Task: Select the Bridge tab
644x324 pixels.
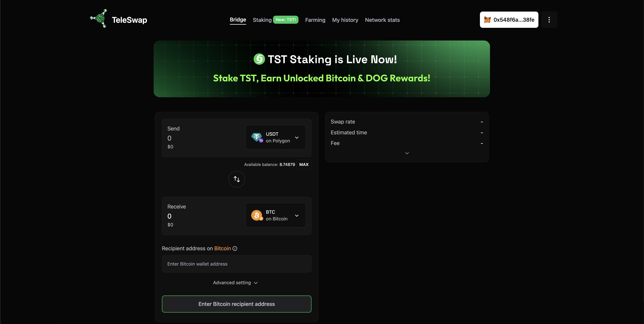Action: click(x=238, y=19)
